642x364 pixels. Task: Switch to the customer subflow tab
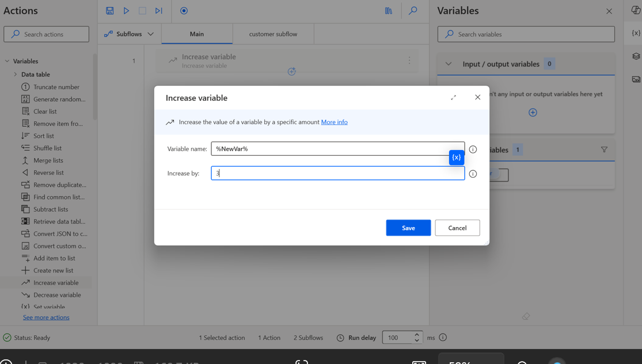click(273, 34)
